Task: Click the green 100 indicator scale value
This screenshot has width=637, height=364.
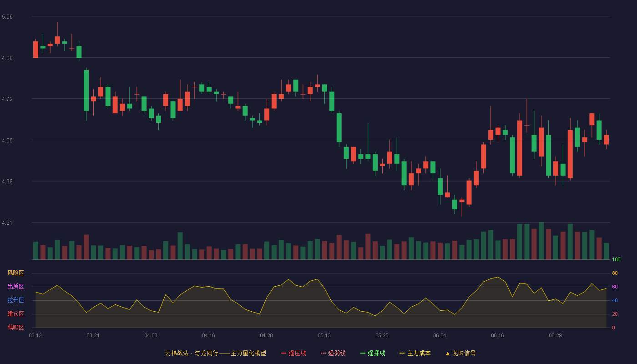Action: point(616,260)
